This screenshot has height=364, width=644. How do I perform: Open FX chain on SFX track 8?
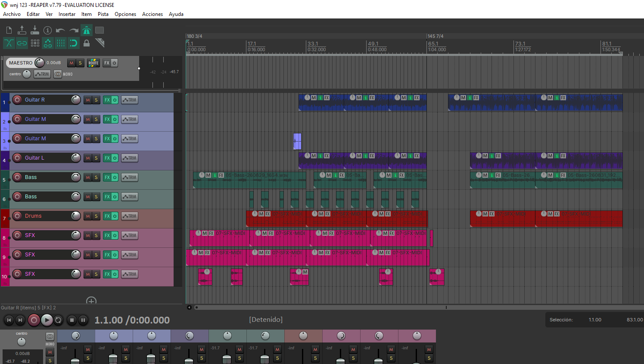(x=107, y=235)
